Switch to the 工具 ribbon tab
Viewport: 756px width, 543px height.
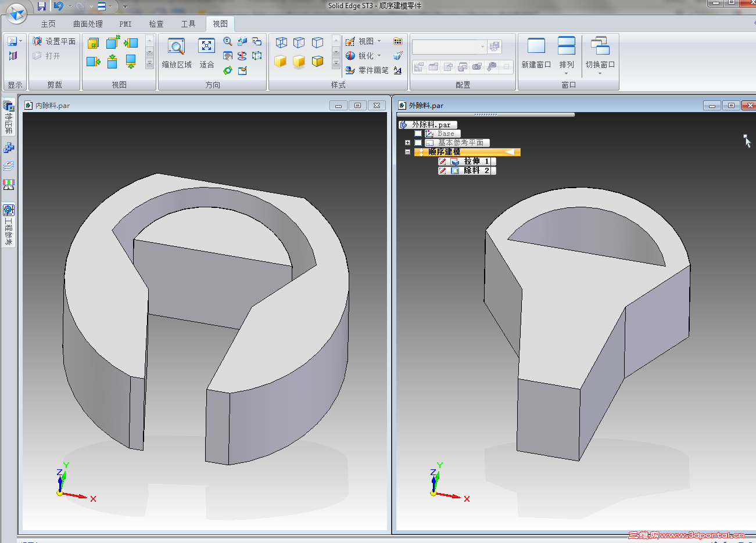click(188, 24)
